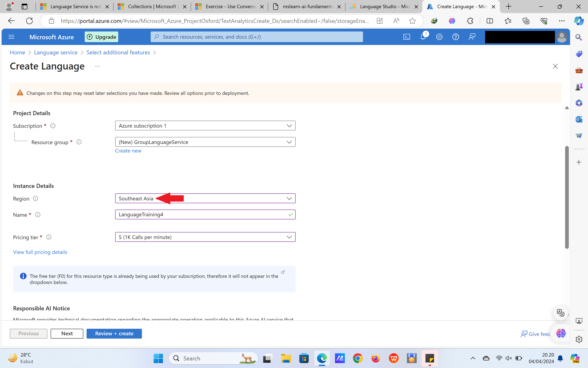588x368 pixels.
Task: Click the Home breadcrumb link
Action: point(18,52)
